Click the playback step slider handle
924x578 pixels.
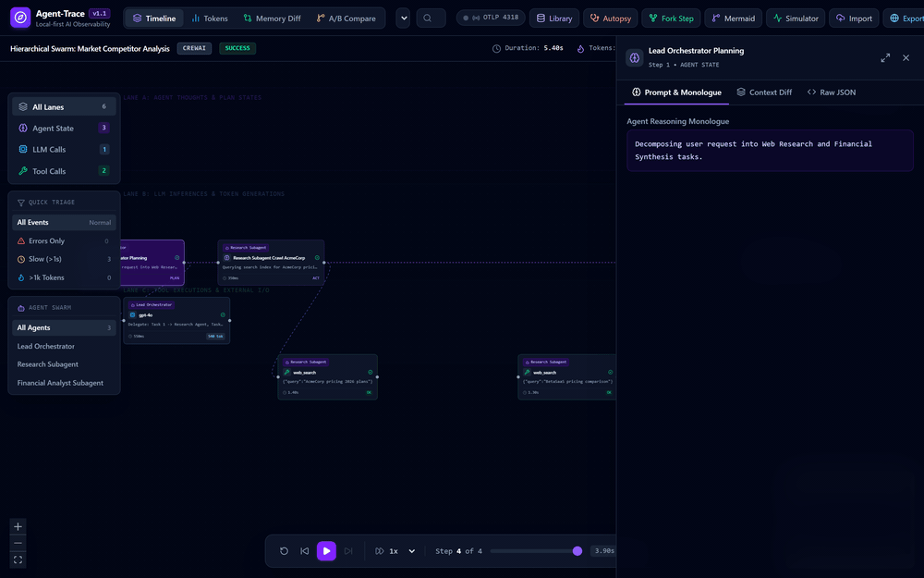[577, 551]
